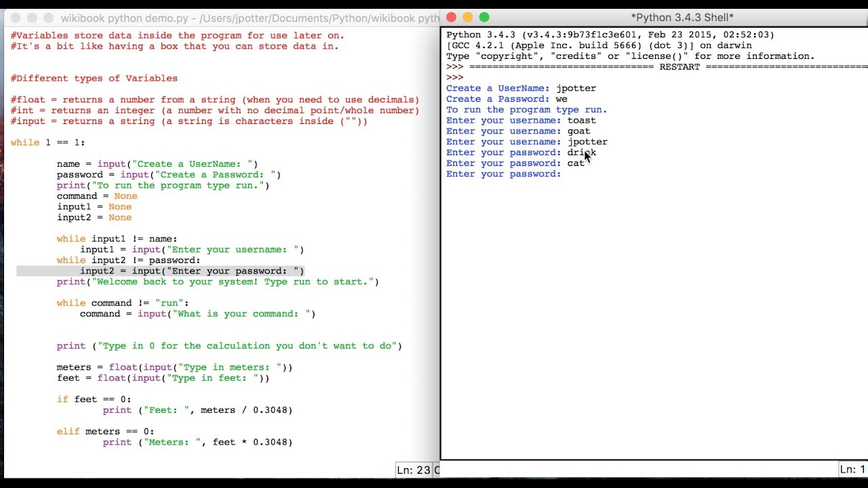Click the editor window's close button
The width and height of the screenshot is (868, 488).
(x=16, y=18)
